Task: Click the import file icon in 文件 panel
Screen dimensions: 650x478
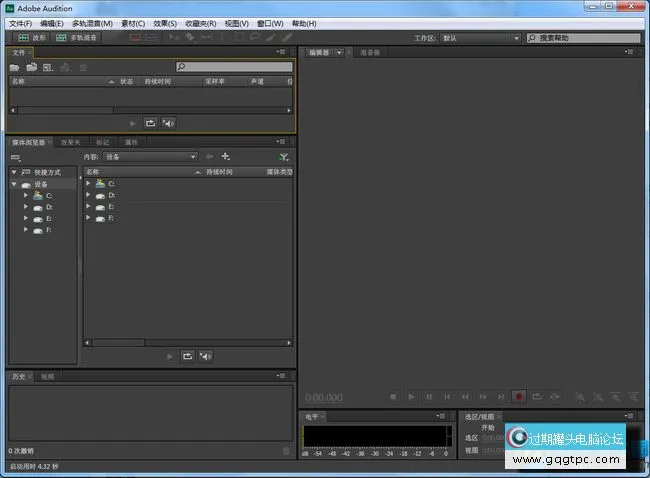Action: click(32, 67)
